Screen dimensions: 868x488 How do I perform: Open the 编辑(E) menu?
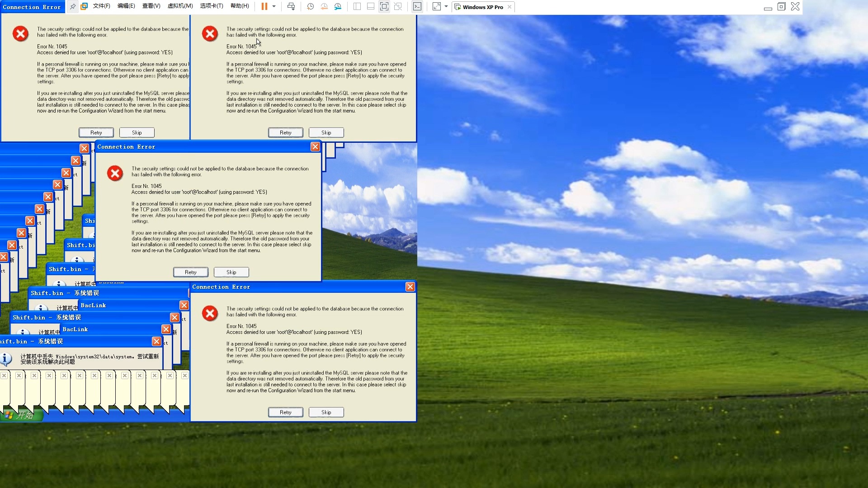point(126,6)
